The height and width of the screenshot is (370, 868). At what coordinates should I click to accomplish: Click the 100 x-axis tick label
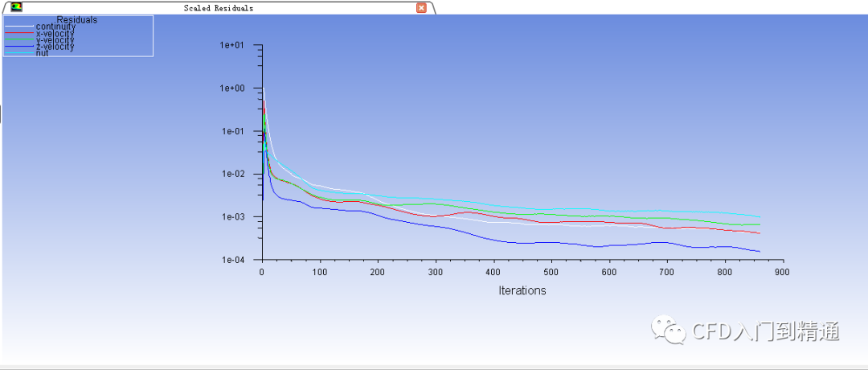[319, 272]
